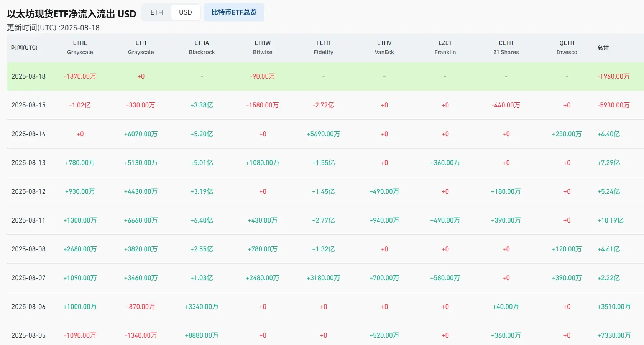Select the +6.40亿 total value
644x345 pixels.
(x=609, y=134)
